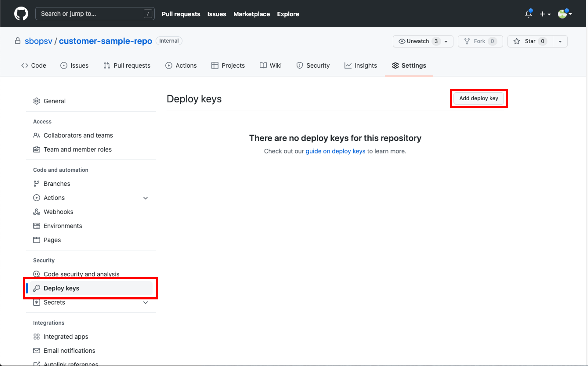Click the Branches git-branch icon
The height and width of the screenshot is (366, 588).
point(37,184)
